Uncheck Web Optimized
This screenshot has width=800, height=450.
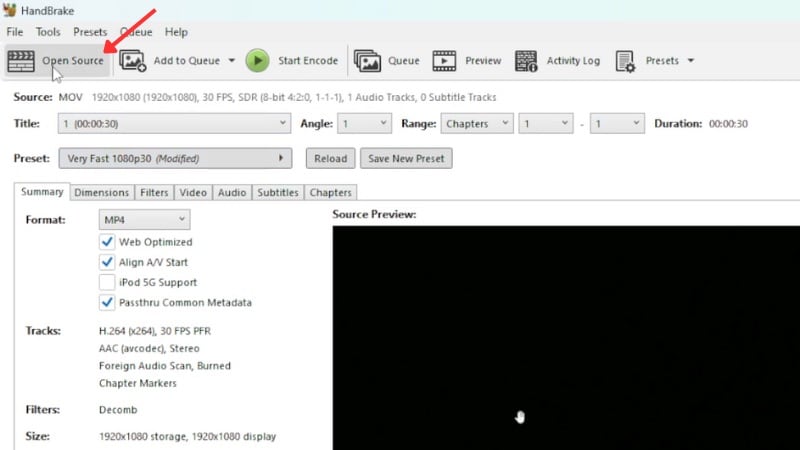107,242
